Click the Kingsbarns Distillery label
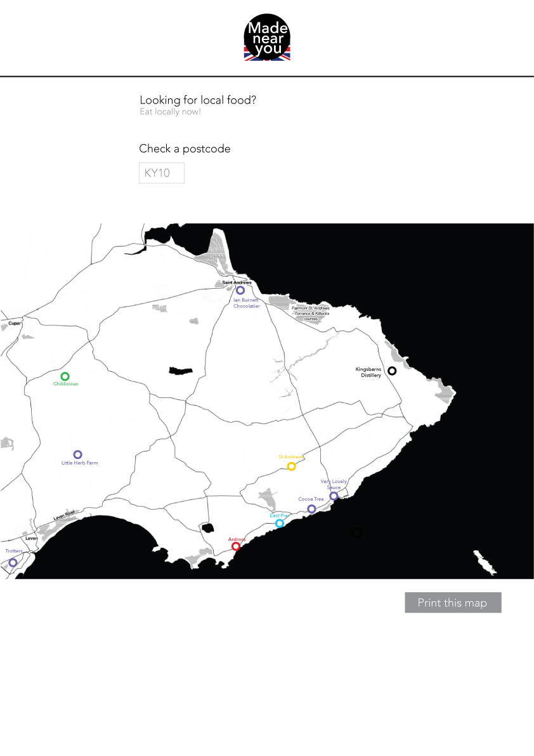The width and height of the screenshot is (534, 756). pos(368,372)
